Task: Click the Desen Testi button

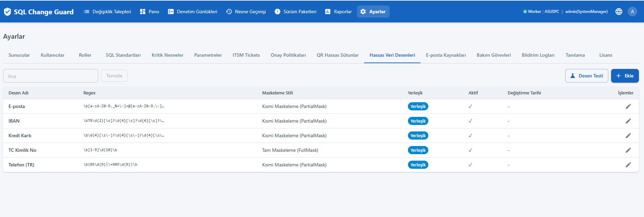Action: point(587,76)
